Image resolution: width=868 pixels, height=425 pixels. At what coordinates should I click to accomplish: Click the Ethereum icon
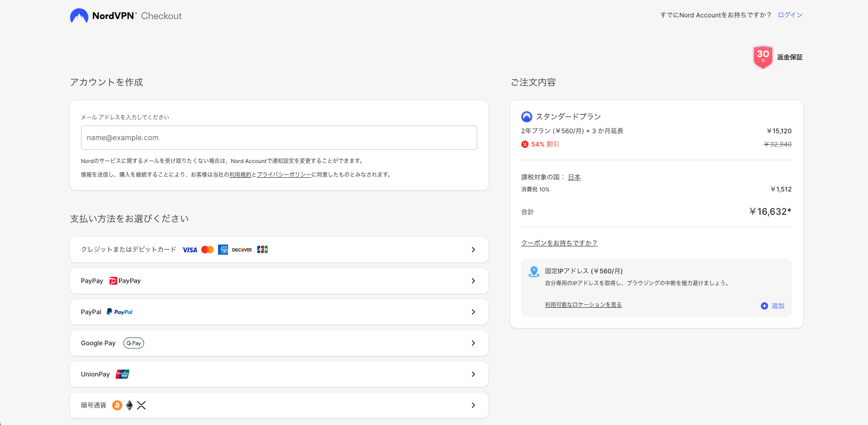pyautogui.click(x=130, y=405)
